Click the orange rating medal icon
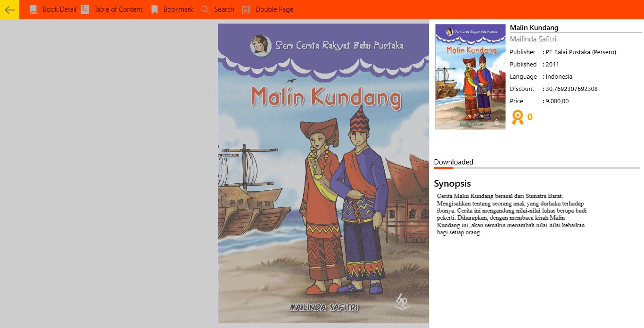 coord(518,117)
